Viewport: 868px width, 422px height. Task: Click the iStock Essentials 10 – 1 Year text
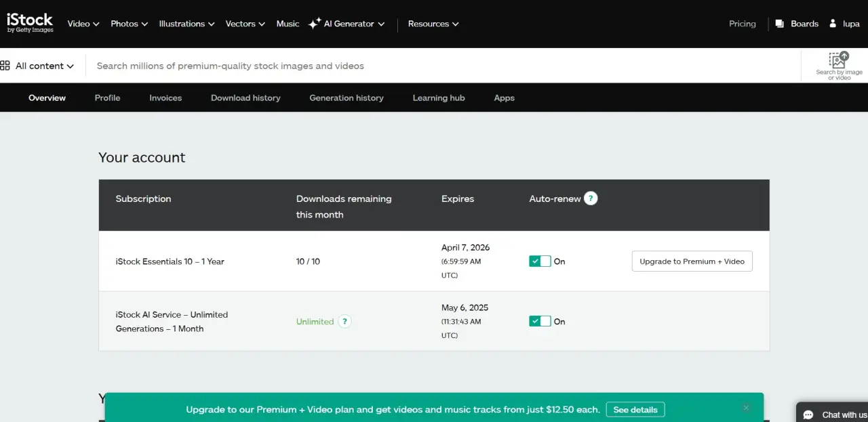(170, 261)
